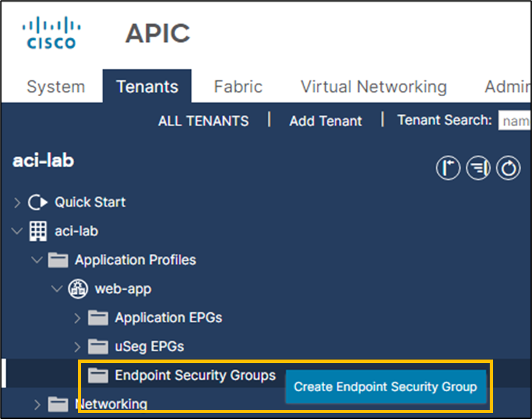Click the APIC title text
This screenshot has height=419, width=532.
158,33
